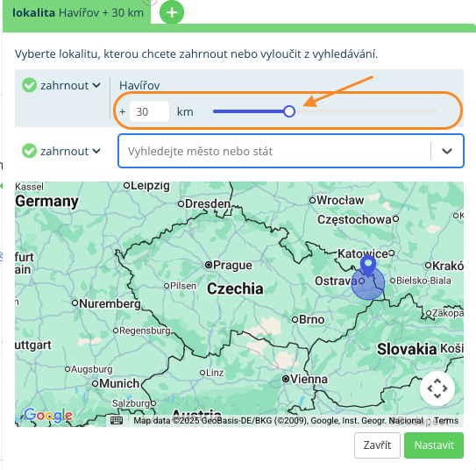Click Brno on the map

pyautogui.click(x=311, y=319)
